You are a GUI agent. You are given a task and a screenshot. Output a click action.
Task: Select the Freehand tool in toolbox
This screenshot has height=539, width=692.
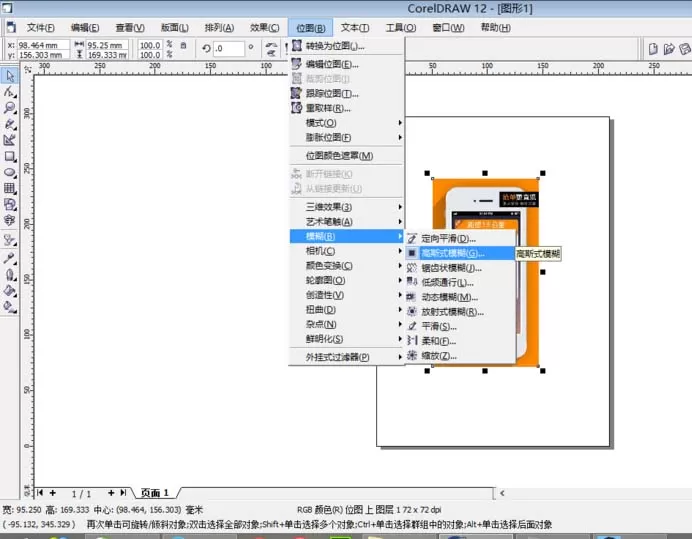[10, 124]
